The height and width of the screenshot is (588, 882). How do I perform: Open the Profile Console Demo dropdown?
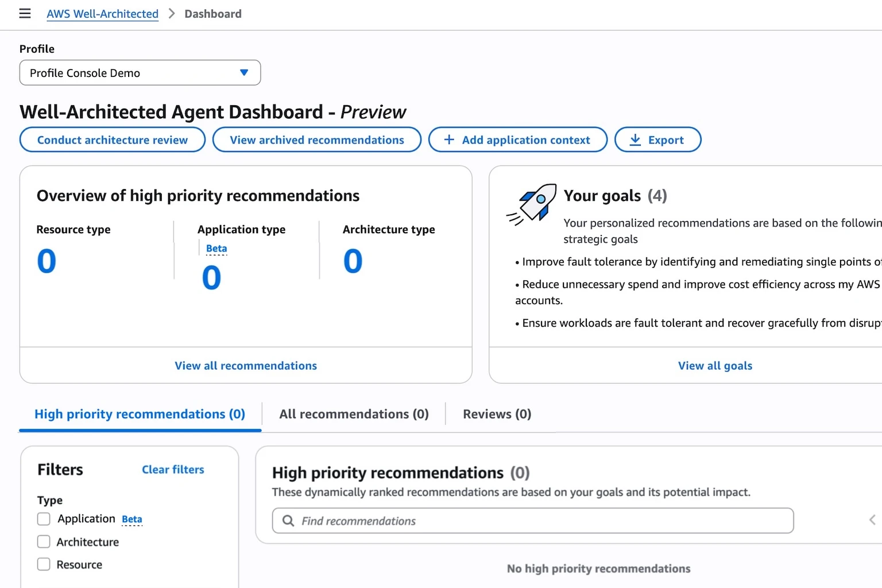pyautogui.click(x=140, y=73)
